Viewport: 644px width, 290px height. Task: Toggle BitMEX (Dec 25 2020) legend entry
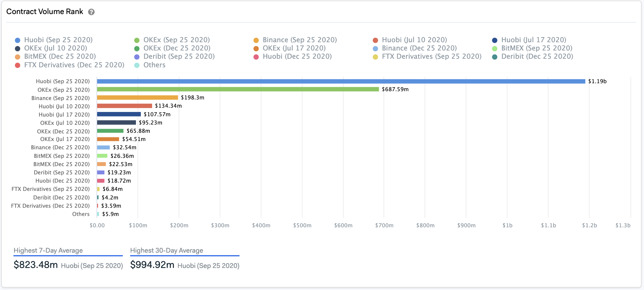click(55, 56)
